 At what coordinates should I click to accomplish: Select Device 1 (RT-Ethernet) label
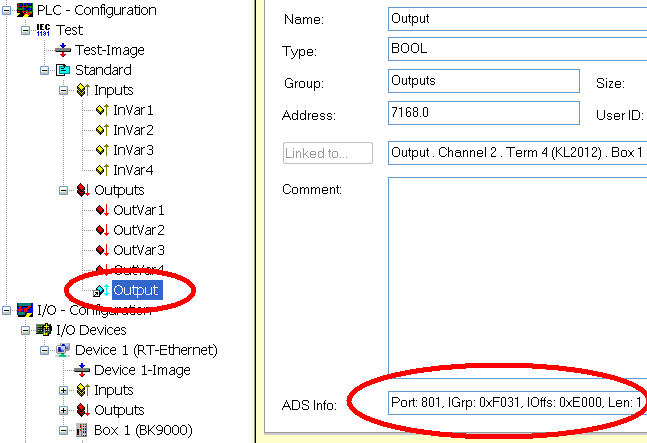pos(146,350)
